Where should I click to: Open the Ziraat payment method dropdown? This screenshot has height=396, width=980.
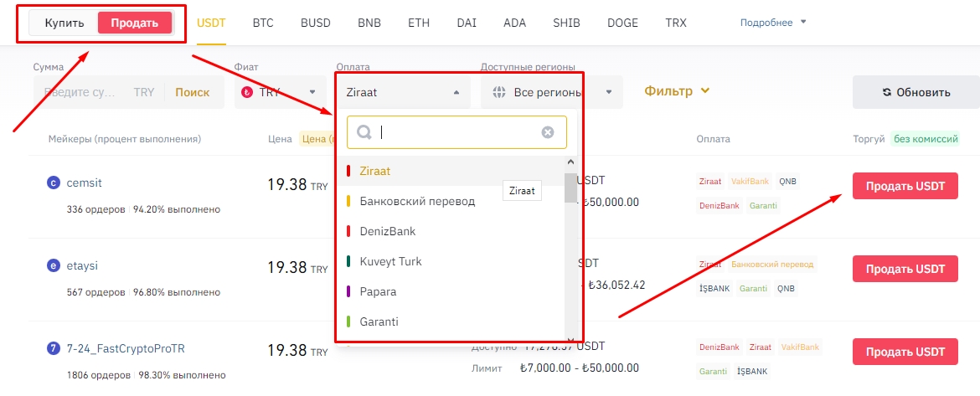[x=402, y=92]
